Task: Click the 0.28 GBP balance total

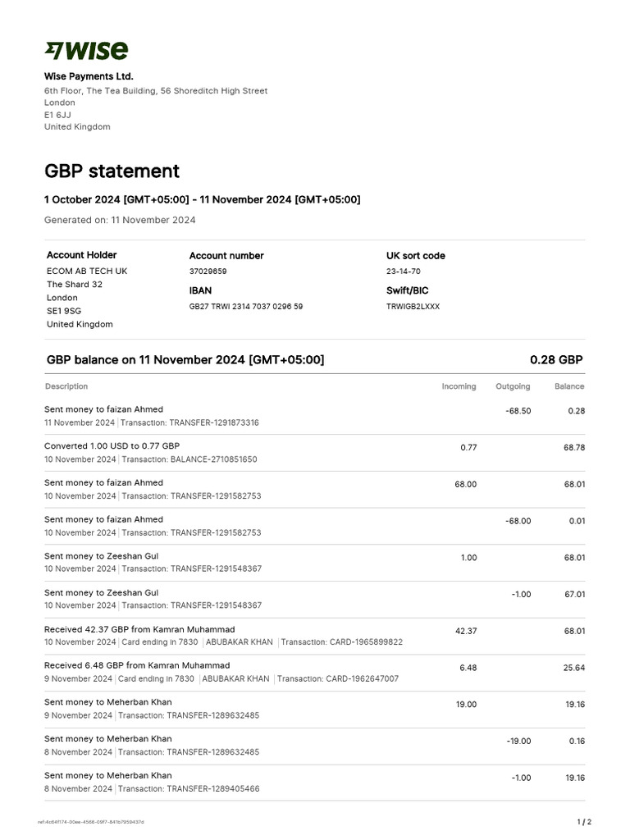Action: tap(556, 360)
